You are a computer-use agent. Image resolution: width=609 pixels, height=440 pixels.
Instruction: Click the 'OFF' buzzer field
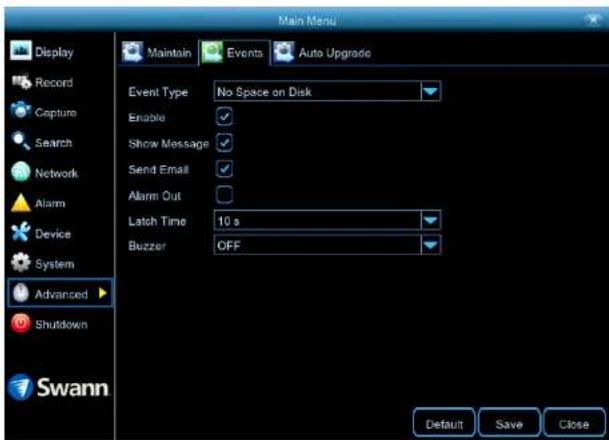tap(327, 245)
